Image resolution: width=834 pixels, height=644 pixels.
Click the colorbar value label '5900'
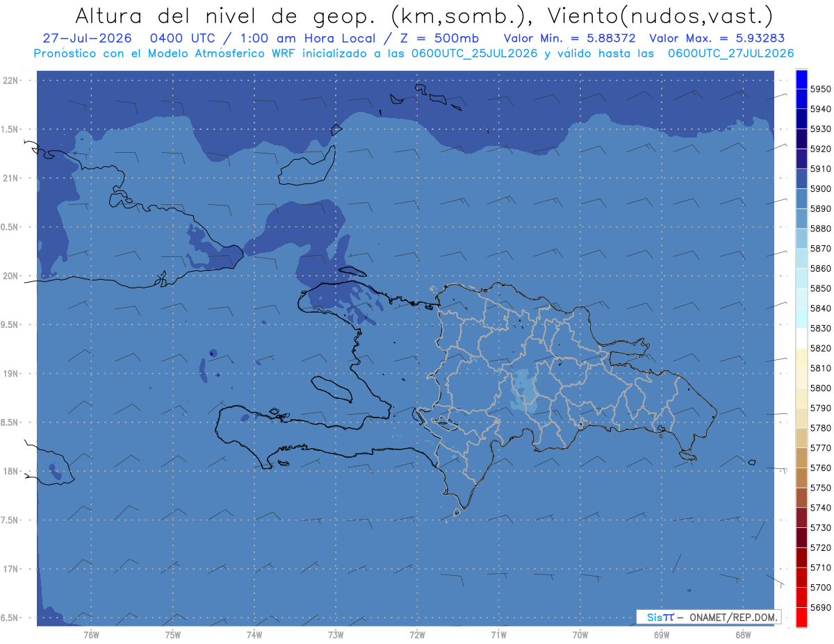click(821, 188)
